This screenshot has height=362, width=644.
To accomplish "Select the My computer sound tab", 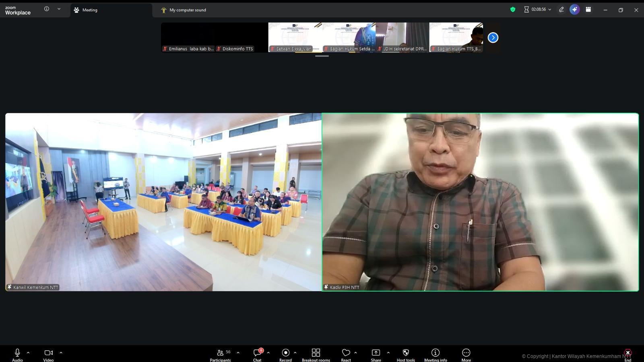I will 187,10.
